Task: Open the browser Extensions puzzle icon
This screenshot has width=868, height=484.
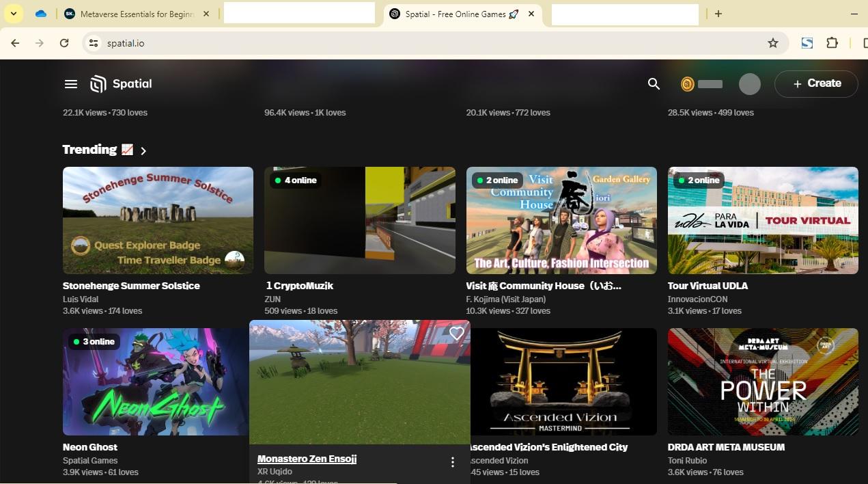Action: pyautogui.click(x=832, y=43)
